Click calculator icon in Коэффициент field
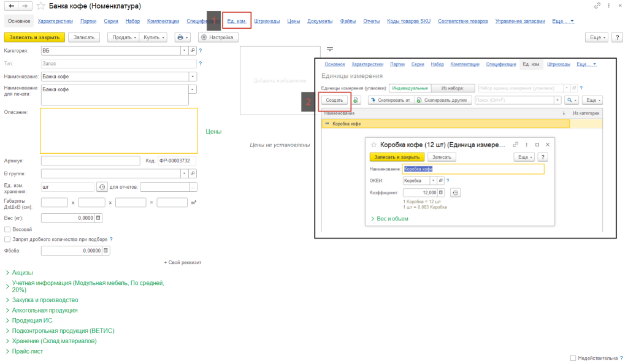This screenshot has width=628, height=364. [442, 192]
